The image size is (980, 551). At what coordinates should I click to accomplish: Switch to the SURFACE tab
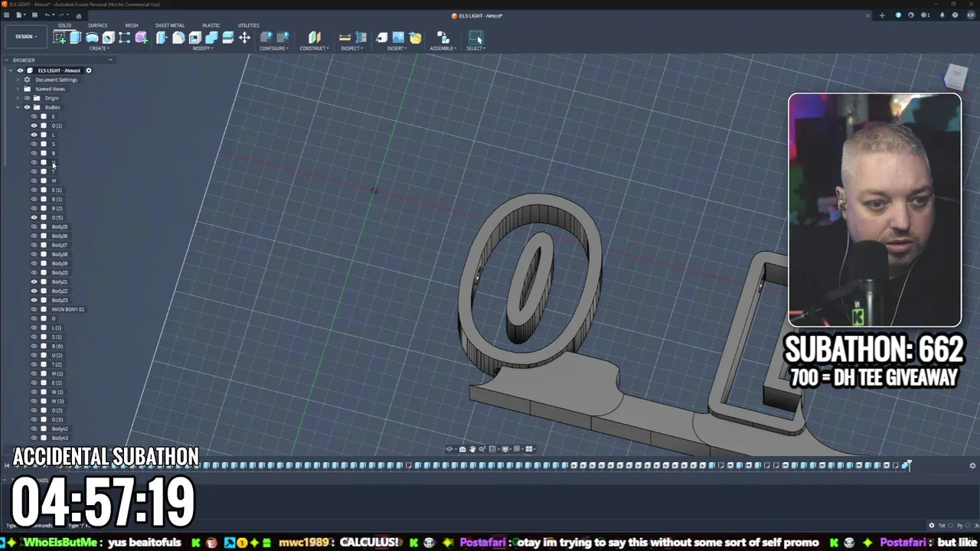point(97,25)
